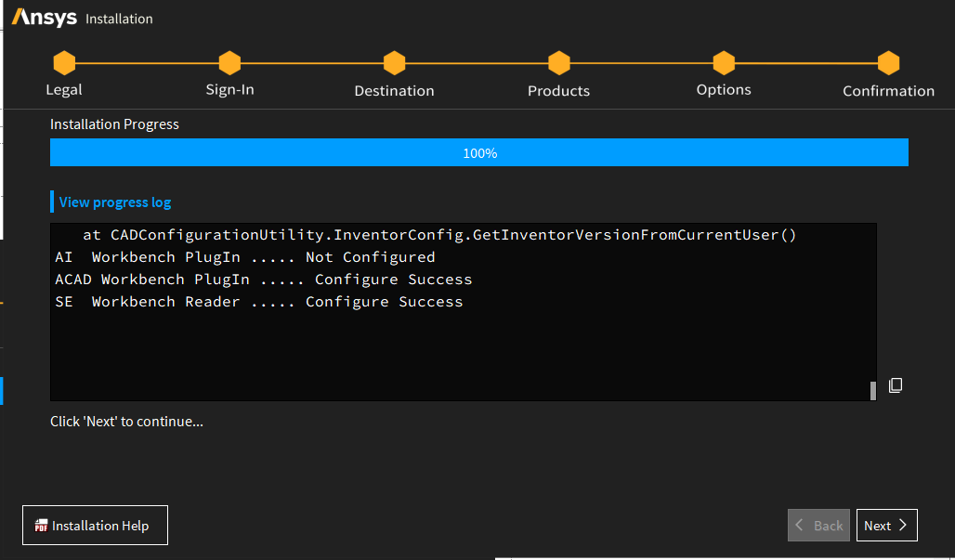Click the Options step hexagon icon
The height and width of the screenshot is (560, 955).
click(x=724, y=63)
